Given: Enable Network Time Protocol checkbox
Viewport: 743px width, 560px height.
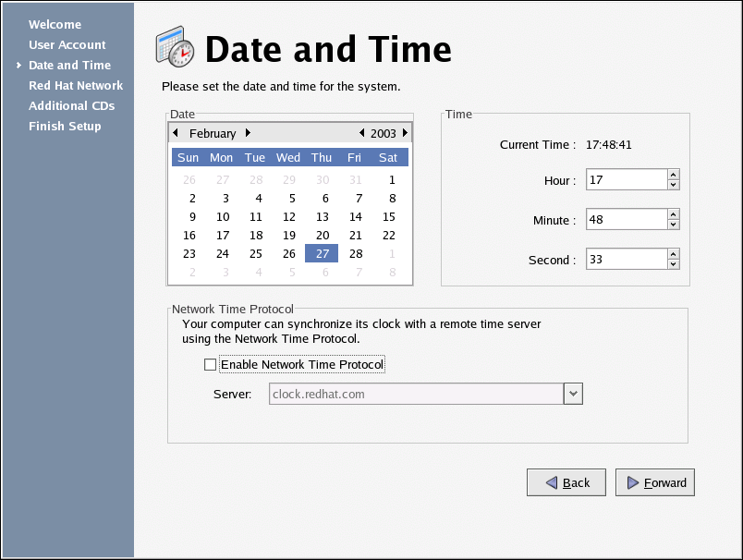Looking at the screenshot, I should (x=210, y=365).
